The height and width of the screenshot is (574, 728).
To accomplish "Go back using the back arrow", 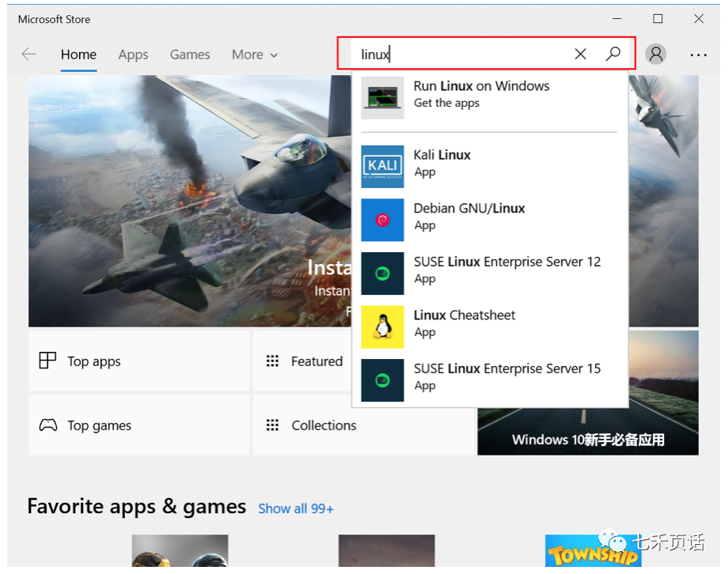I will coord(28,55).
